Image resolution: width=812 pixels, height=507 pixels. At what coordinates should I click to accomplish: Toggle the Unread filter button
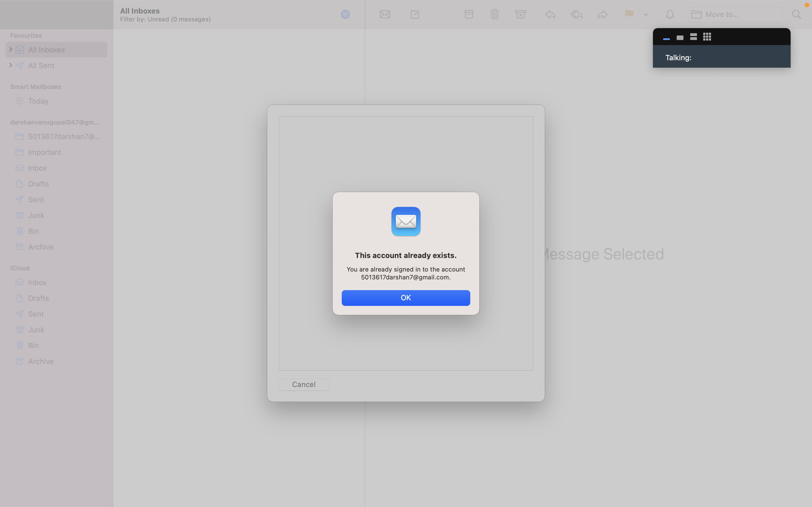pos(345,14)
